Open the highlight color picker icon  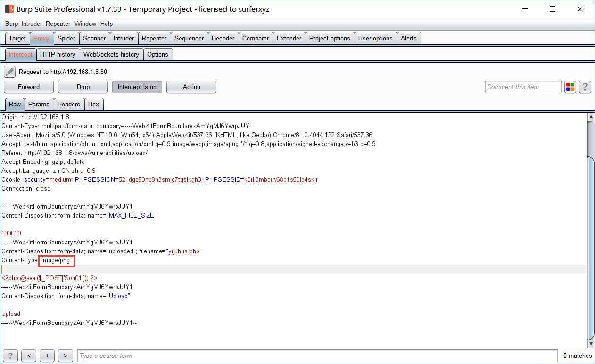[x=570, y=87]
